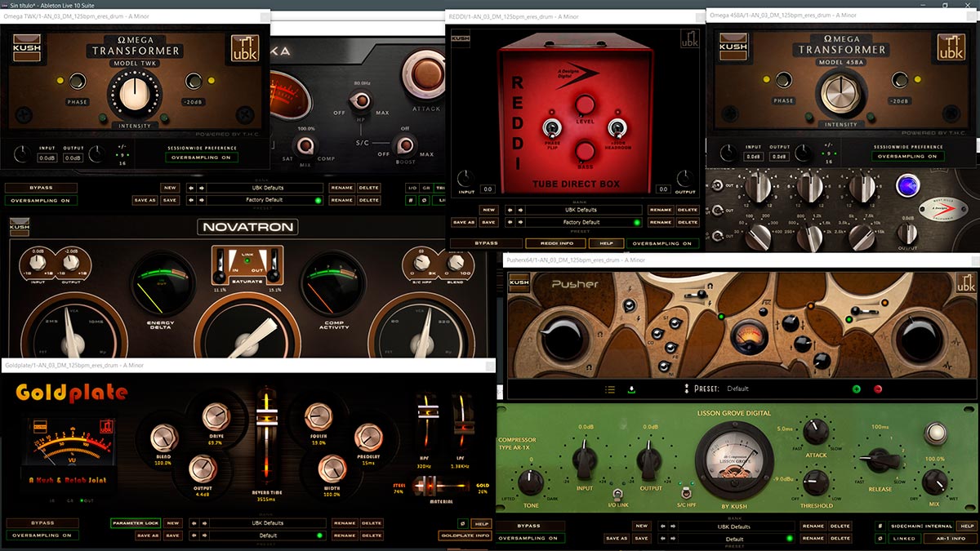
Task: Toggle the -20dB button in Omega TWK
Action: 194,81
